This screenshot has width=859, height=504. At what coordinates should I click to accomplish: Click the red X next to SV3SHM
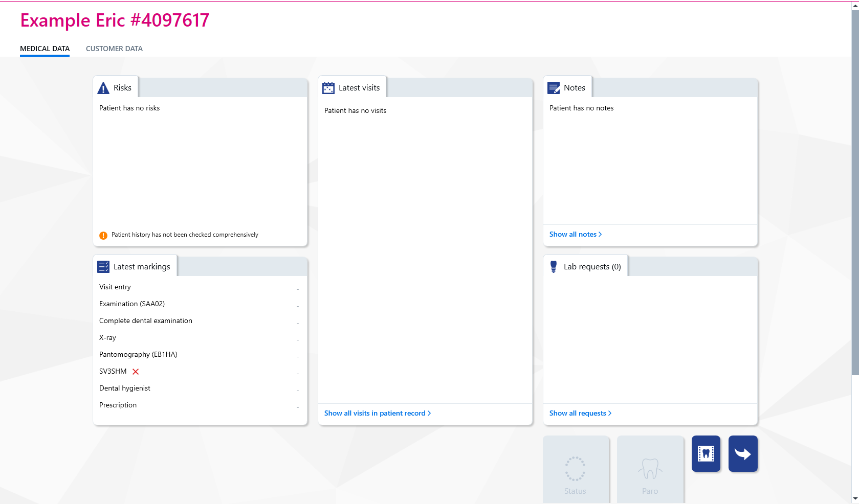[x=136, y=372]
